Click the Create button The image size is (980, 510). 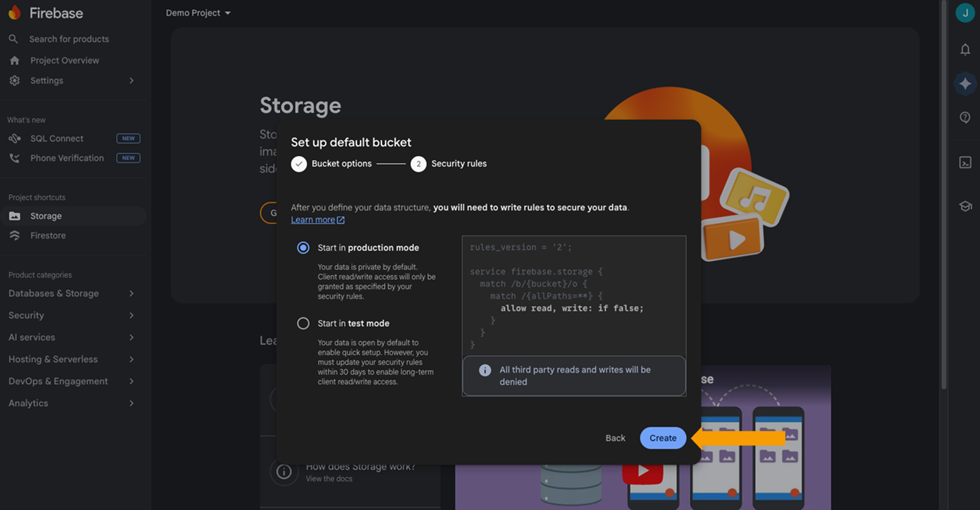(663, 438)
